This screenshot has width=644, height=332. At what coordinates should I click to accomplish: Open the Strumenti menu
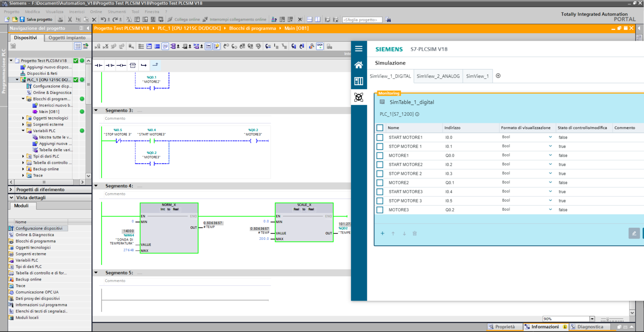pos(117,12)
